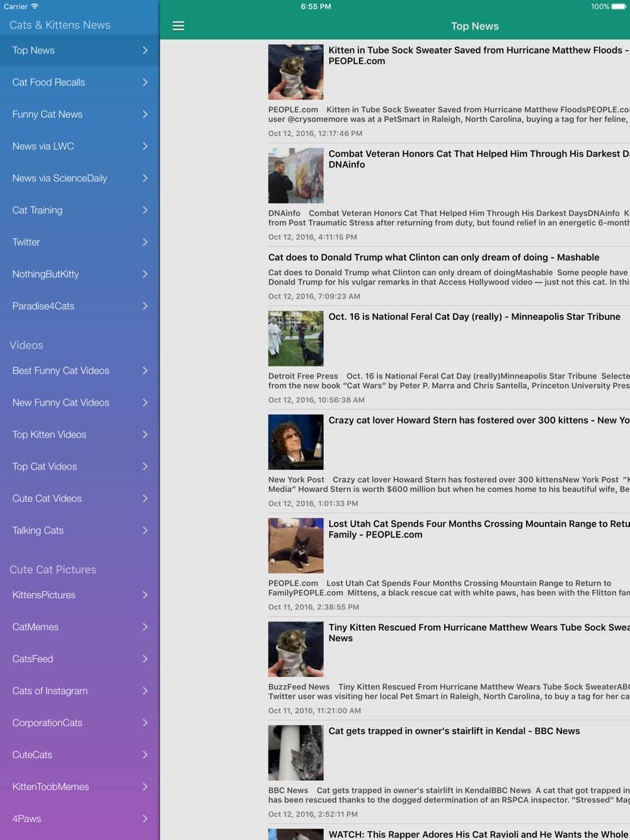The image size is (630, 840).
Task: Expand New Funny Cat Videos chevron
Action: coord(145,402)
